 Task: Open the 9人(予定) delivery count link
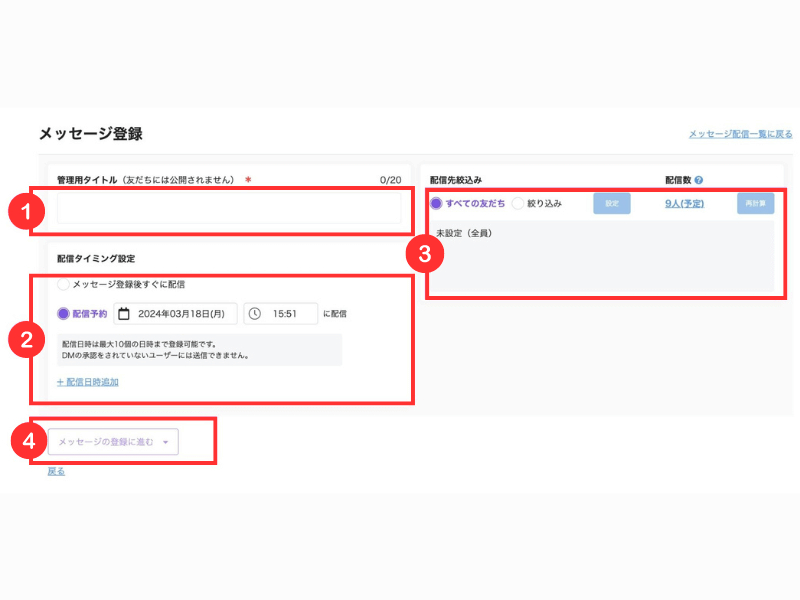click(x=684, y=204)
